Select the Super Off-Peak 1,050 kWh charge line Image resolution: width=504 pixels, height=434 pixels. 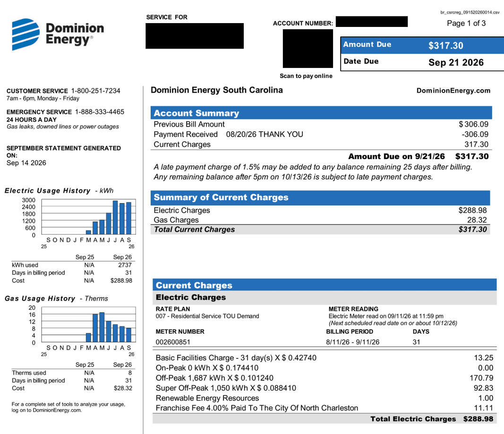(325, 388)
